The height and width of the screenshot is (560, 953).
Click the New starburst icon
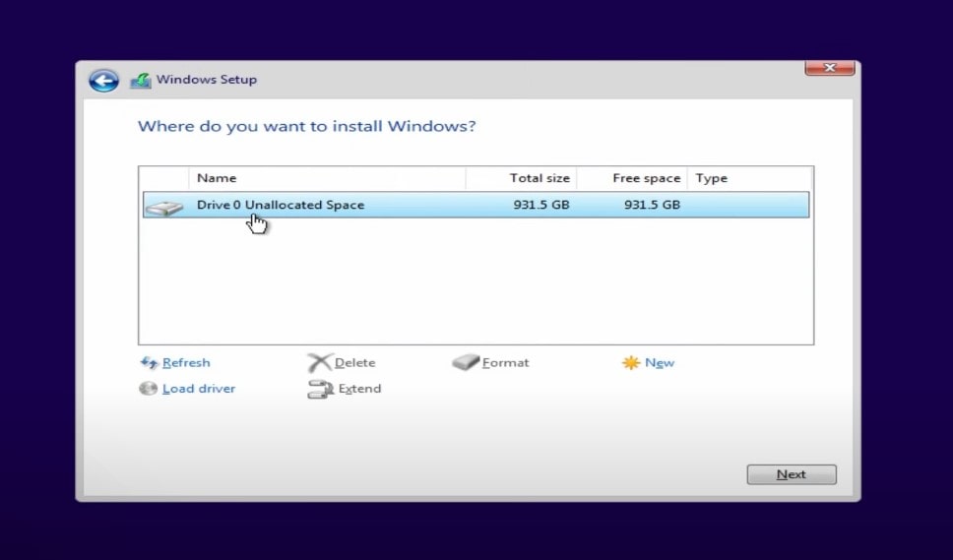click(630, 363)
